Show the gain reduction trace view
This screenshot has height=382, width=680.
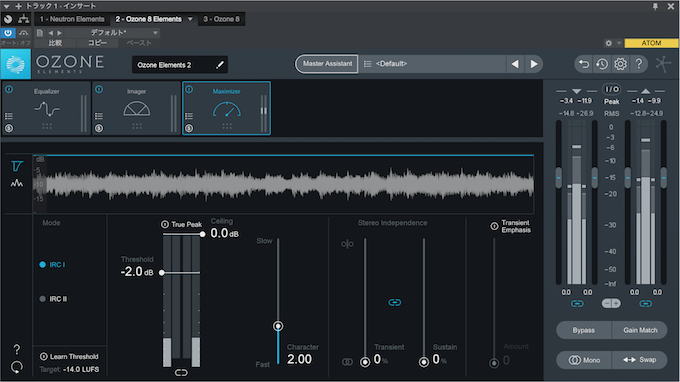point(16,166)
